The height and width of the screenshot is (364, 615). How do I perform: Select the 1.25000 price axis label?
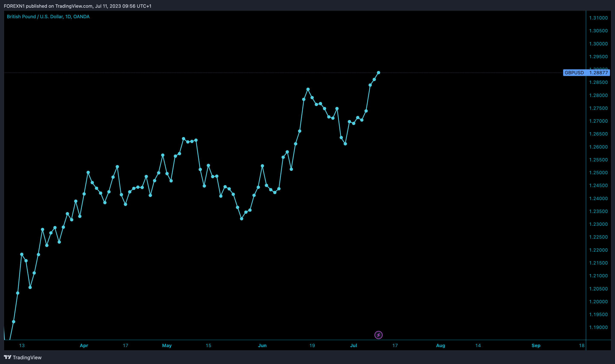pyautogui.click(x=598, y=172)
